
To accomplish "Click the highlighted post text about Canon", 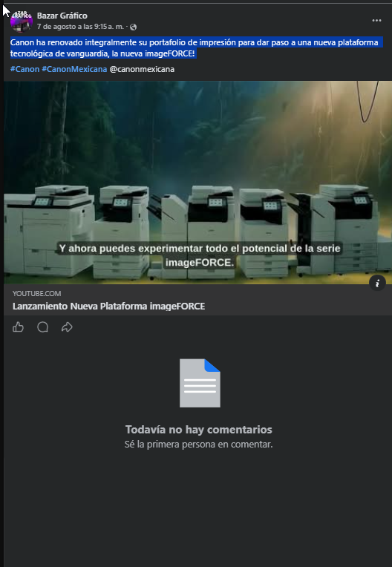I will click(x=195, y=48).
